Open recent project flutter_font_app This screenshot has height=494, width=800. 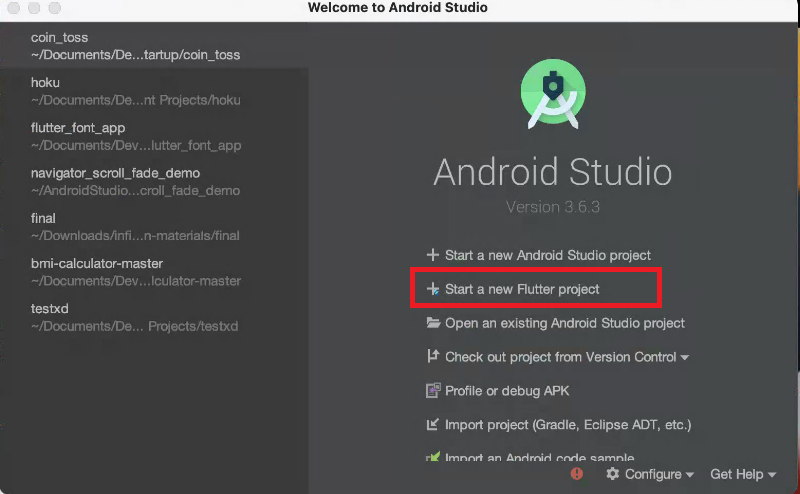pos(154,136)
